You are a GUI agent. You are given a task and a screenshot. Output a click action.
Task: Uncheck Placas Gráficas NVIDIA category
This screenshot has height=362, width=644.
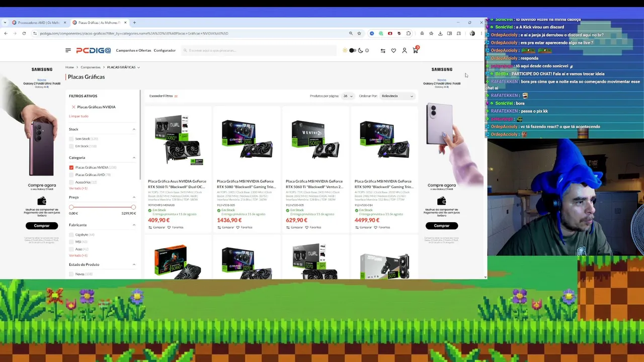(x=71, y=167)
